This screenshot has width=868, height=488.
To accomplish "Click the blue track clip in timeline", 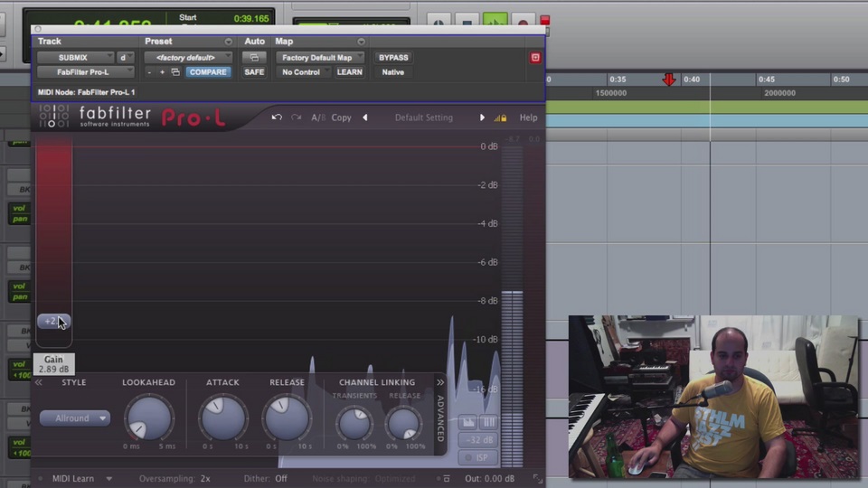I will tap(707, 120).
